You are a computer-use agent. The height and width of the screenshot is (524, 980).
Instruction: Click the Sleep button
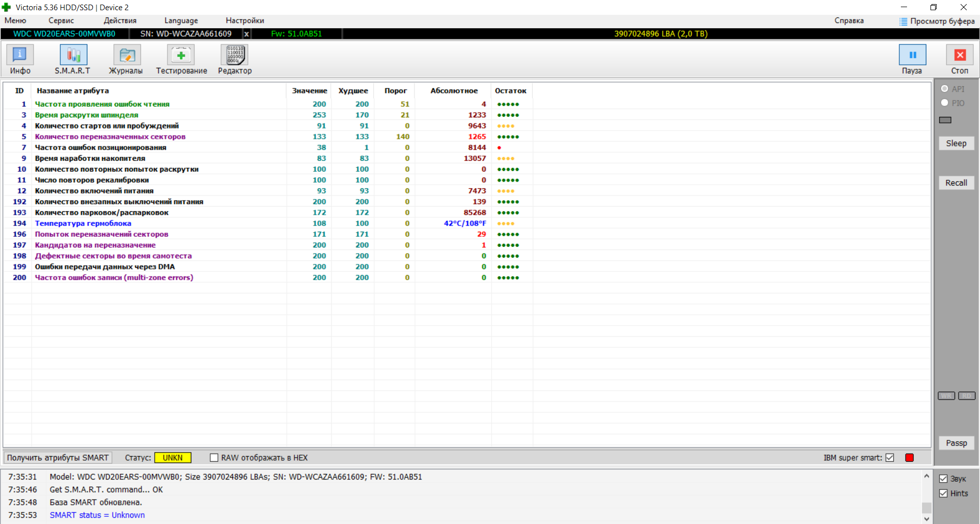[956, 143]
